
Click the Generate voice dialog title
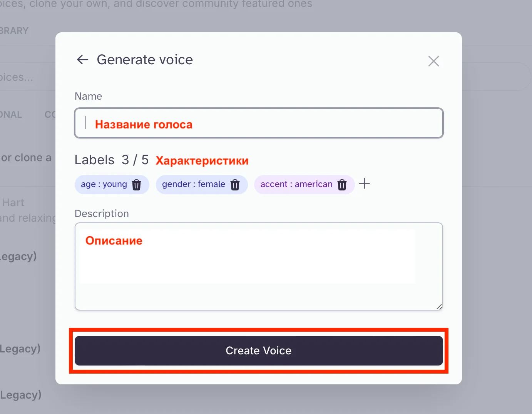point(145,60)
